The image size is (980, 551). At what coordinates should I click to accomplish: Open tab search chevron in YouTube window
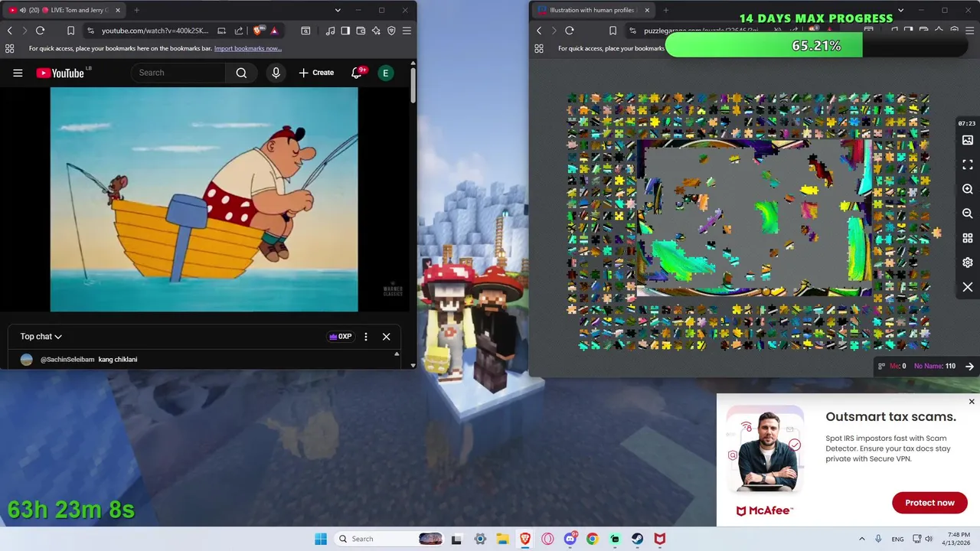pos(338,10)
